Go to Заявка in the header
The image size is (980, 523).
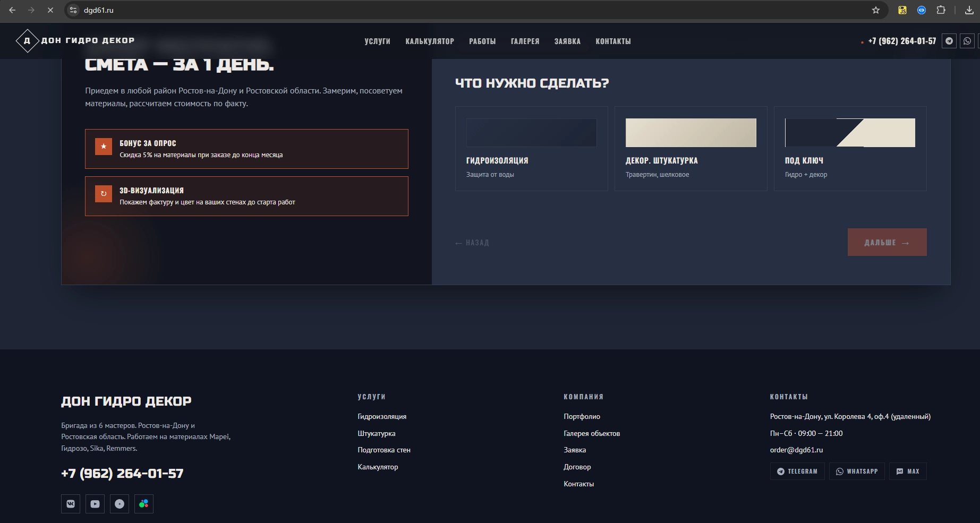[x=567, y=41]
